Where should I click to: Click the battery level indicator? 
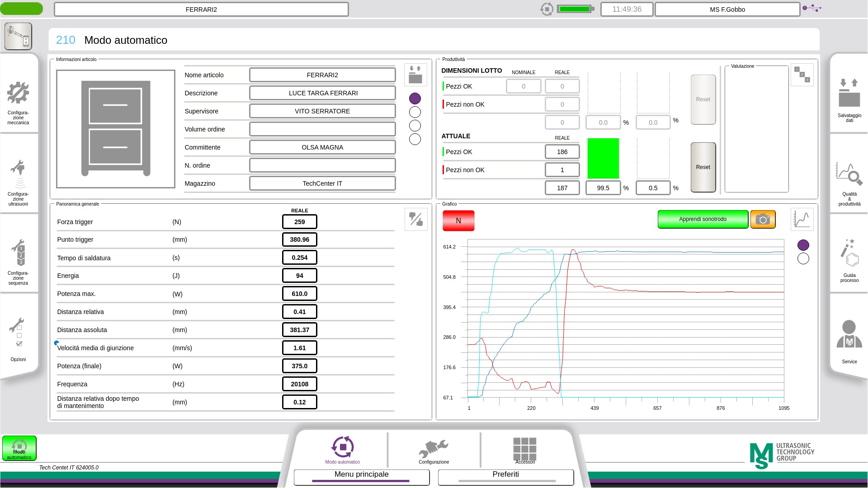point(575,9)
